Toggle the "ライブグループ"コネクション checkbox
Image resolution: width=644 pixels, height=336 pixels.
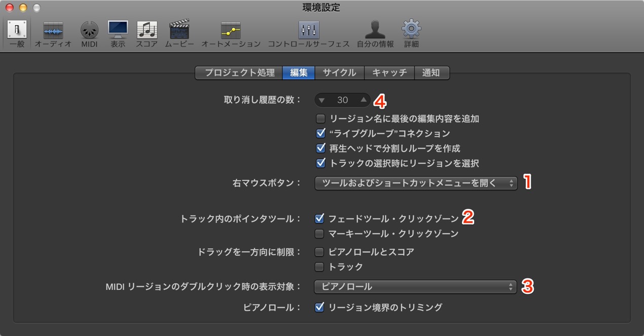pos(320,134)
